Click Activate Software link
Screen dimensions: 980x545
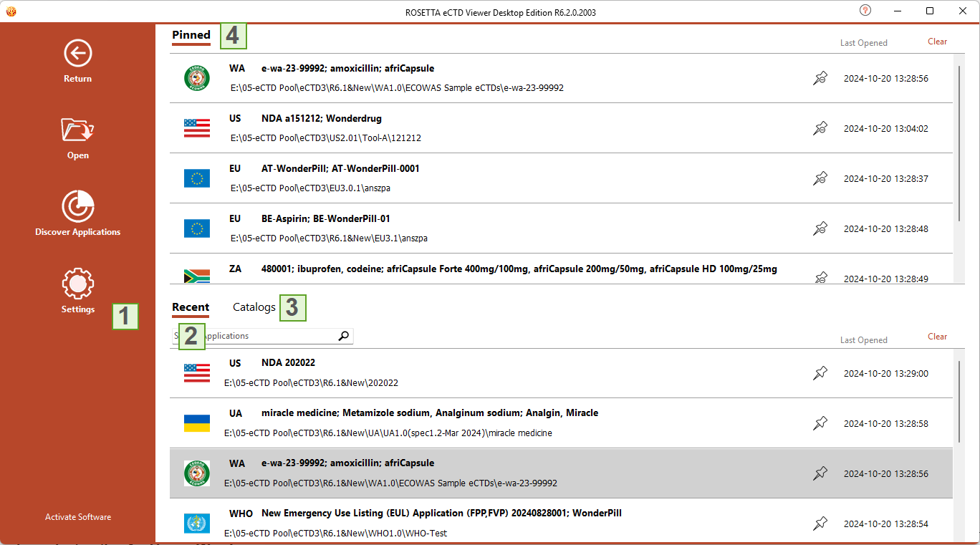[x=78, y=517]
